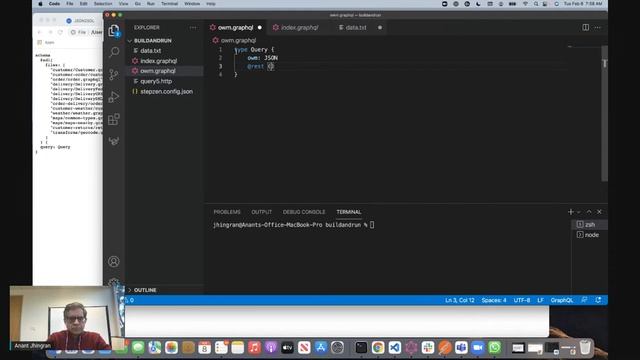
Task: Select the node terminal instance
Action: pos(589,235)
